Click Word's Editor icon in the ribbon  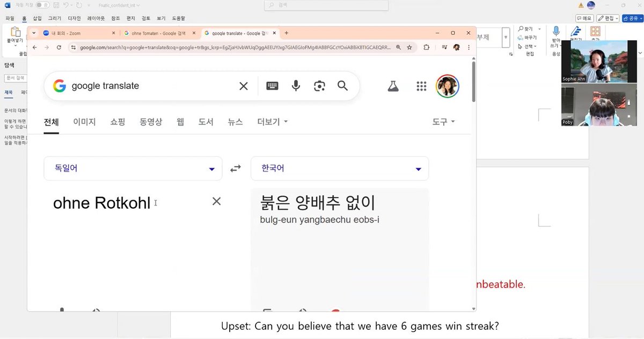pyautogui.click(x=576, y=31)
